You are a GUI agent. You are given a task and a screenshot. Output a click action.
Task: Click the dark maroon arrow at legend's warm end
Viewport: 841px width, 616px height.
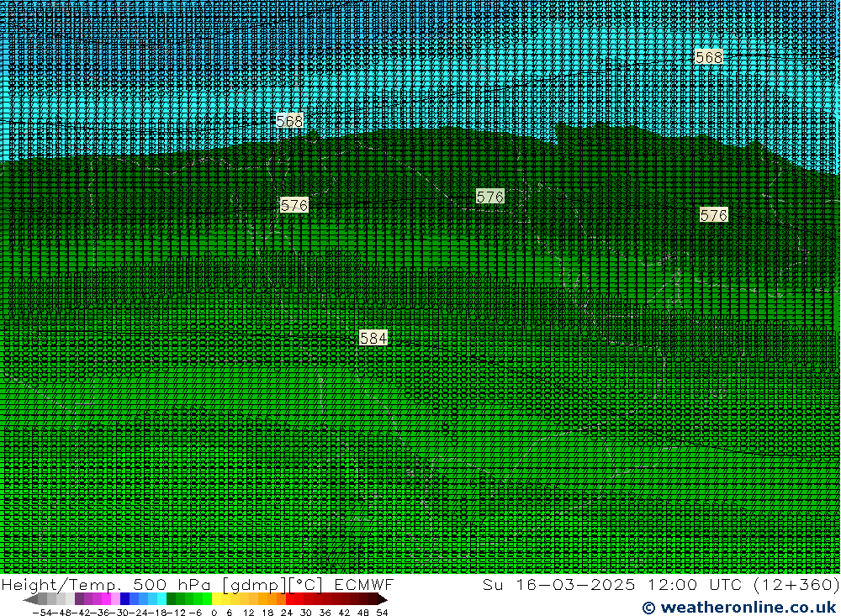coord(382,599)
